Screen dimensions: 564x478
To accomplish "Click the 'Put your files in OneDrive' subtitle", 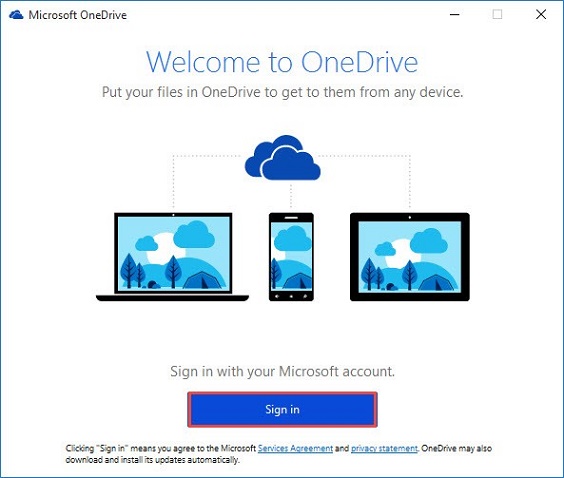I will 282,92.
